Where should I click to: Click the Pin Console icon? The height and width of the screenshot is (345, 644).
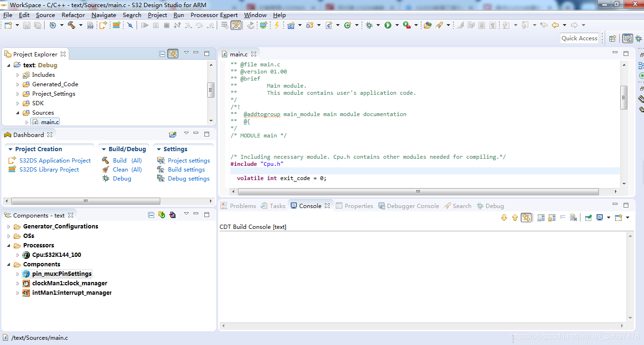click(589, 218)
